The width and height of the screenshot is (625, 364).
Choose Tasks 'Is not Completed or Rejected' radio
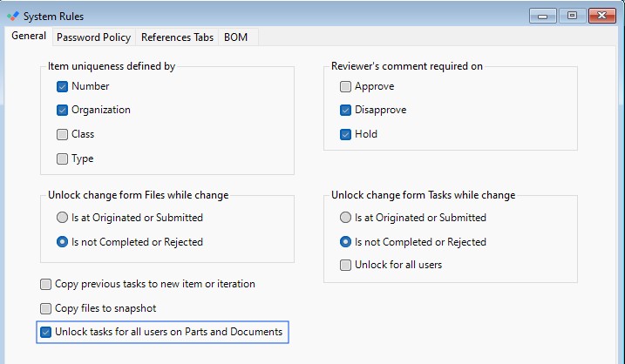pyautogui.click(x=345, y=242)
